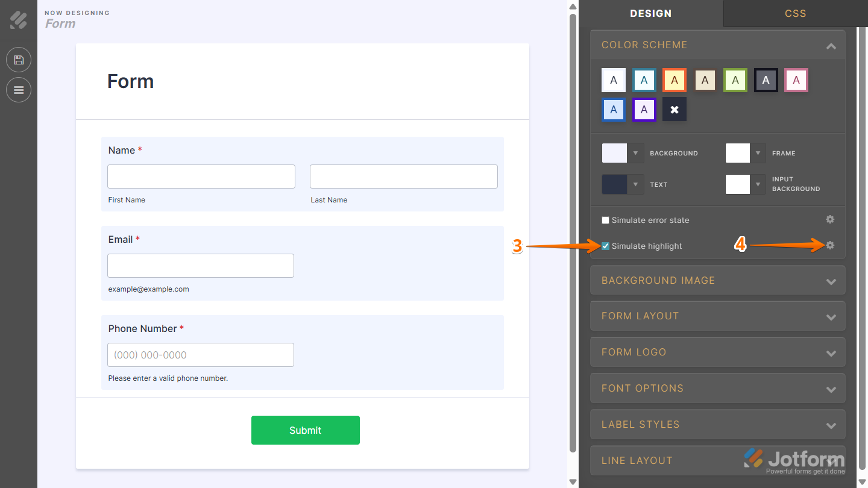Screen dimensions: 868x488
Task: Open settings gear next to Simulate highlight
Action: pos(830,245)
